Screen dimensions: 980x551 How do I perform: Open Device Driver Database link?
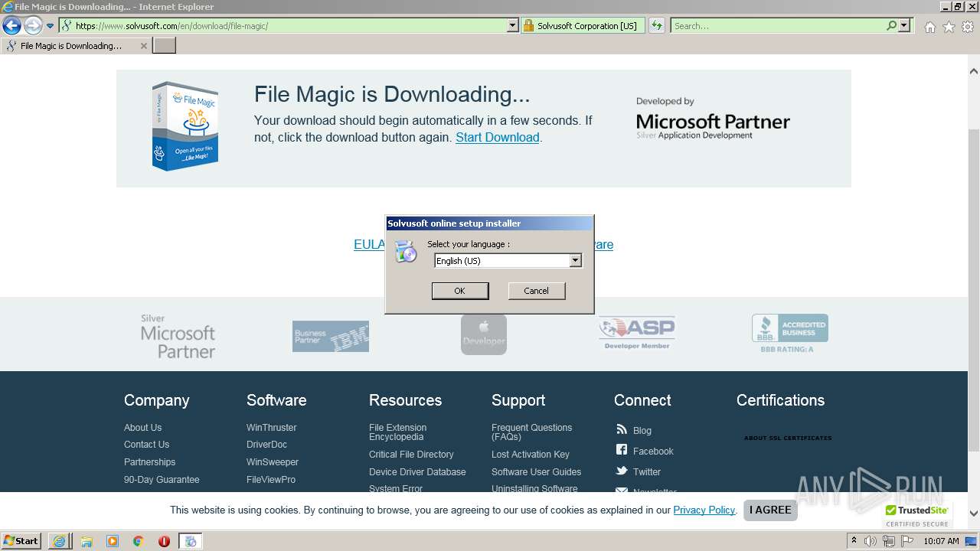417,472
